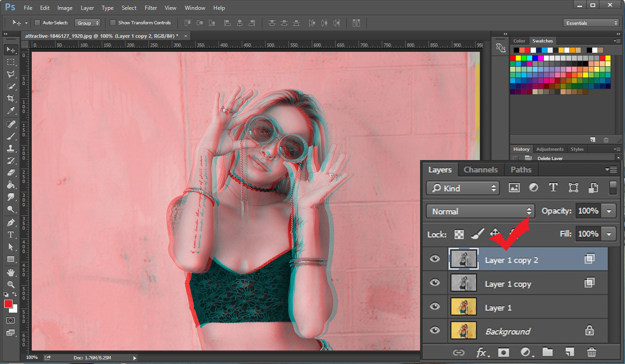625x364 pixels.
Task: Switch to the Adjustments tab
Action: [549, 149]
